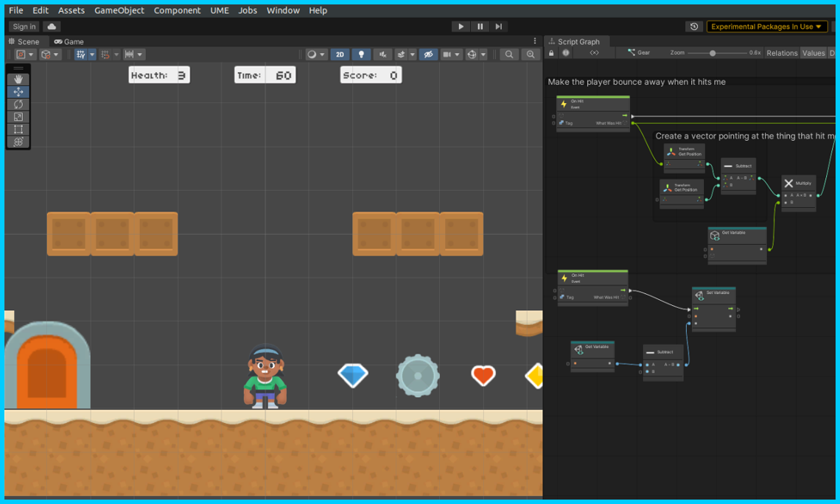The image size is (840, 504).
Task: Toggle 2D view mode in the Scene view
Action: coord(340,54)
